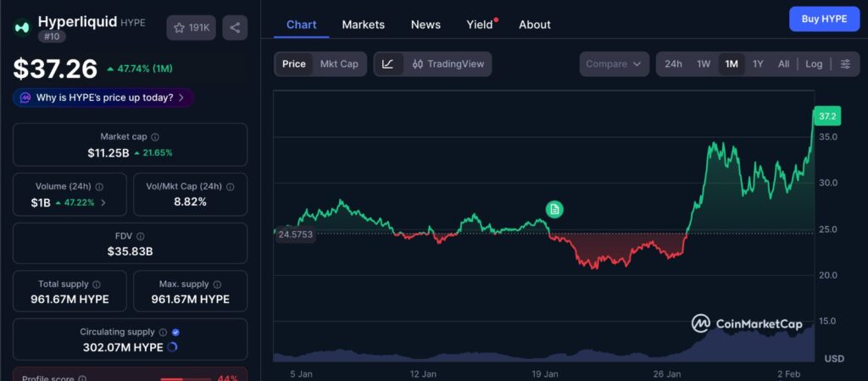This screenshot has height=381, width=868.
Task: Click info icon next to Market cap
Action: coord(155,136)
